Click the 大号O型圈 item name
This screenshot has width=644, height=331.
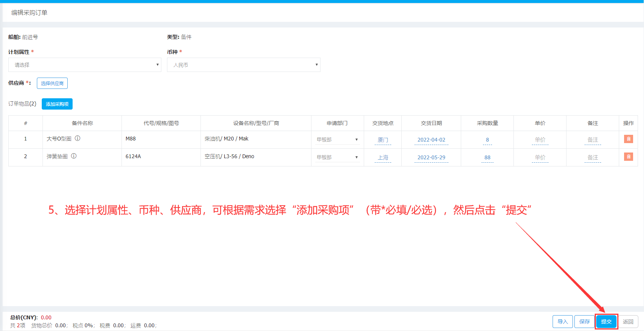(59, 139)
